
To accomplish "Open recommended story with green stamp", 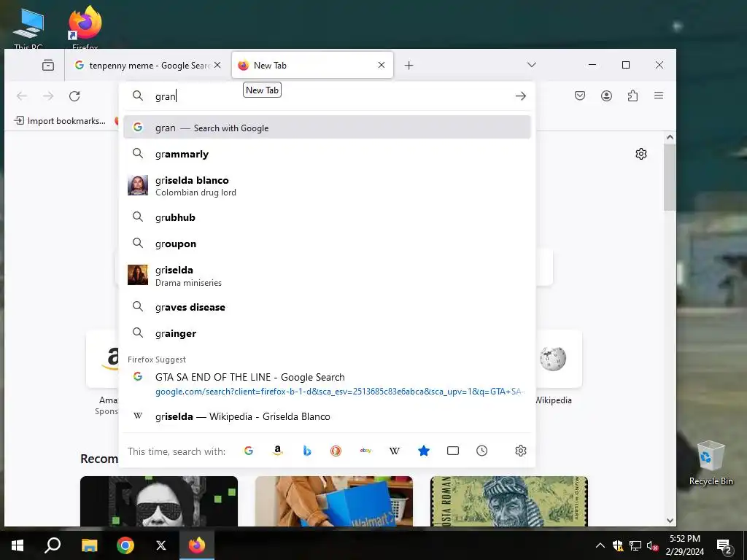I will (508, 501).
